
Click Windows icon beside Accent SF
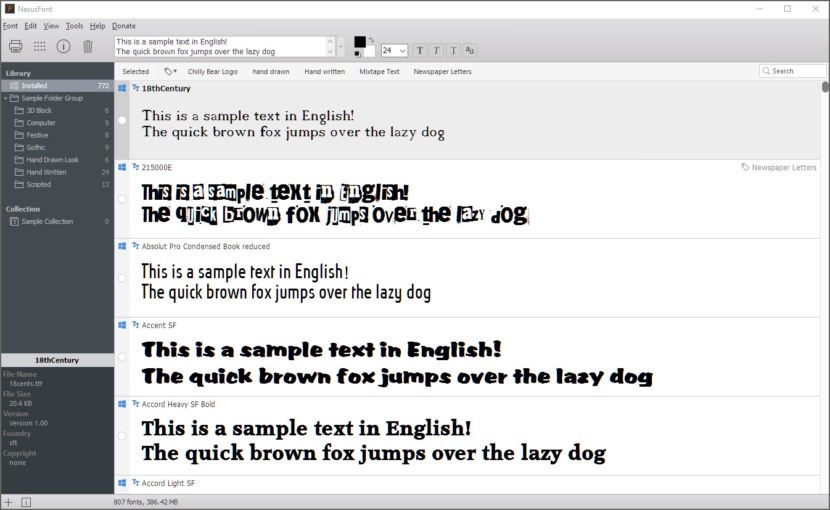122,325
